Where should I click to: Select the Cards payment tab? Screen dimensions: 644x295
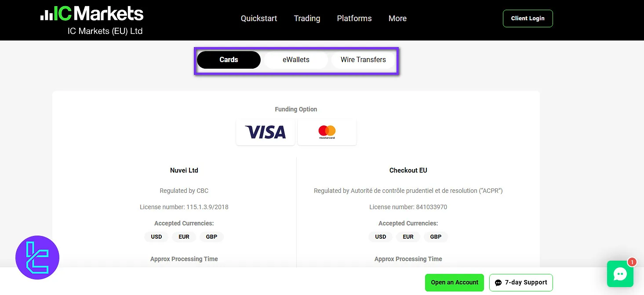(x=229, y=59)
